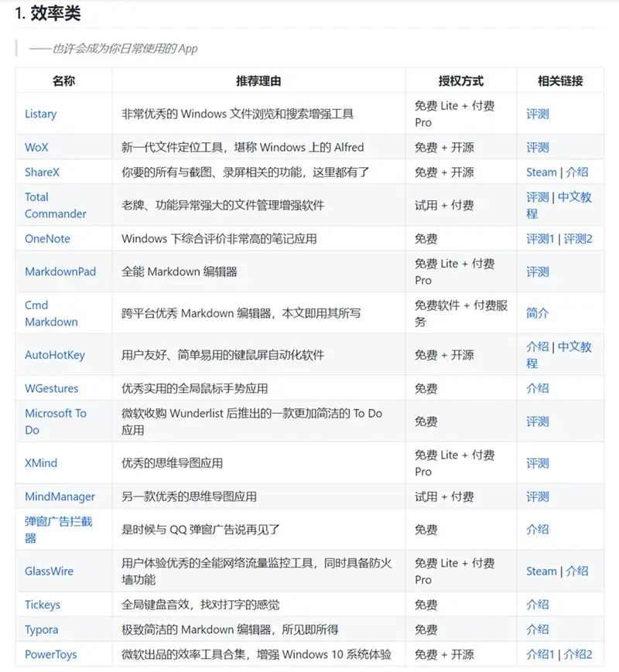Click the 相关链接 column header
The height and width of the screenshot is (672, 619).
pos(560,81)
